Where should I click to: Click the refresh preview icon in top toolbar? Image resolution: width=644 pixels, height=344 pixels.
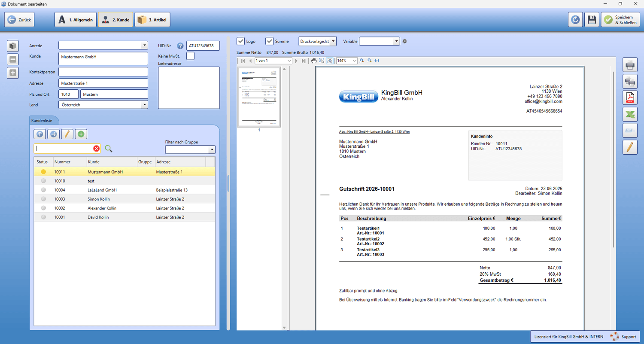coord(575,20)
